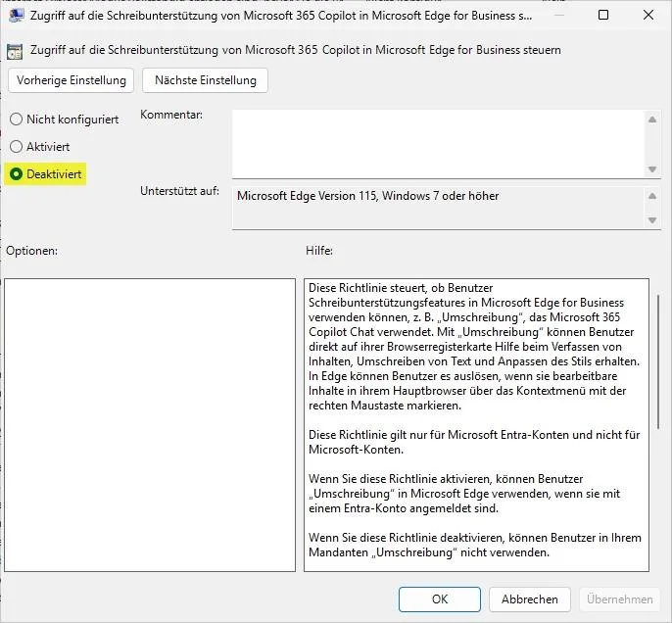Click the down arrow of Kommentar scrollbar
672x623 pixels.
(x=652, y=168)
